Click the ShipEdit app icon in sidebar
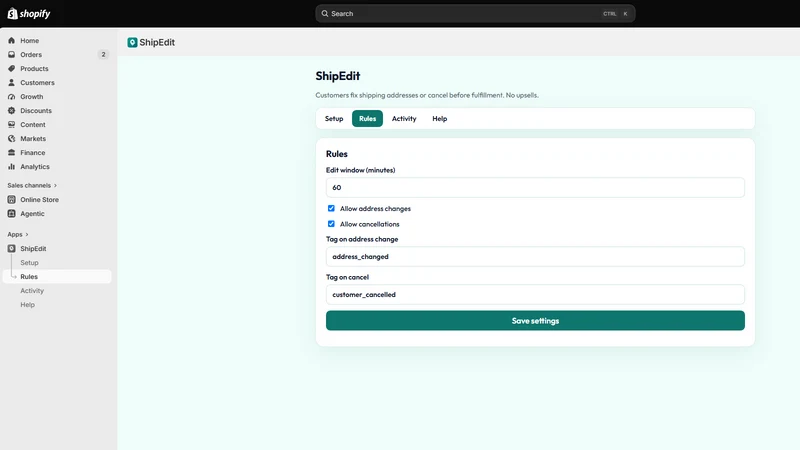This screenshot has width=800, height=450. tap(11, 248)
